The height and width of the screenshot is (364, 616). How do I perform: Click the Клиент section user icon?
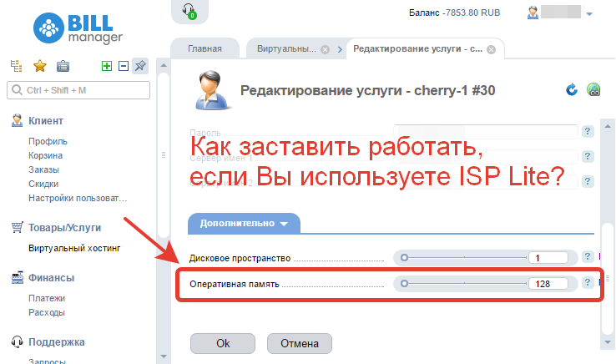(17, 120)
